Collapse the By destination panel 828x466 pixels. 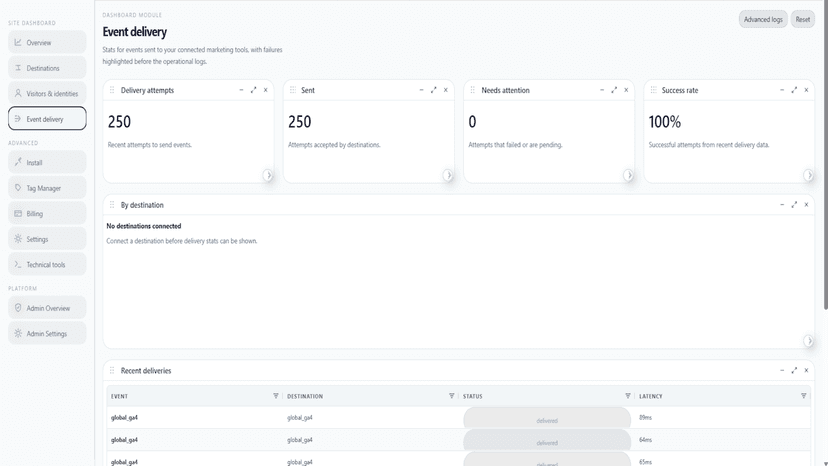coord(782,204)
